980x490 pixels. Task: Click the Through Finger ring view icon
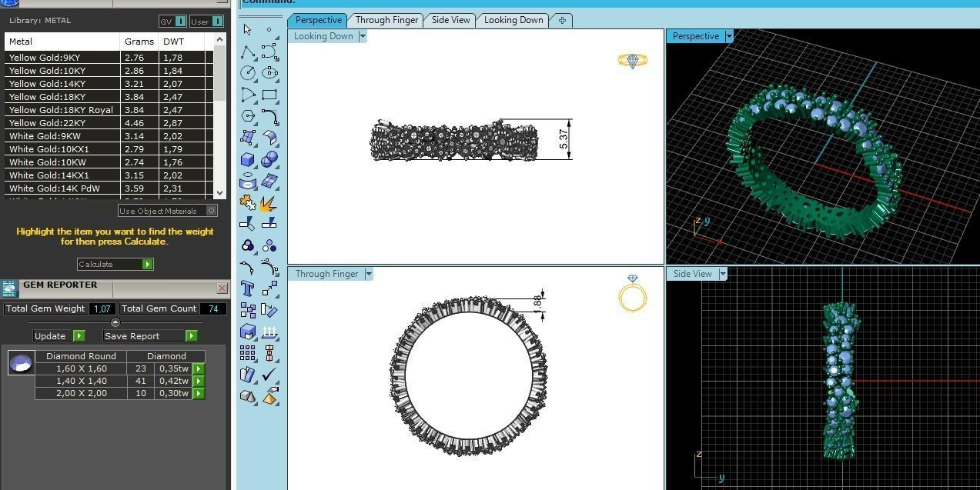pos(633,293)
